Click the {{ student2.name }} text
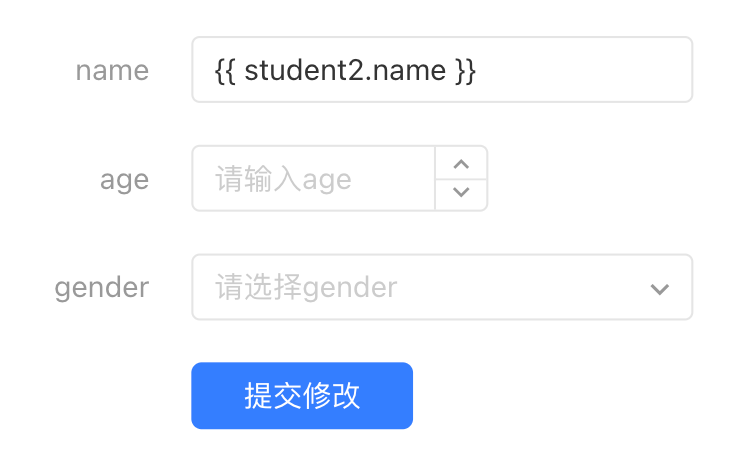 coord(345,71)
